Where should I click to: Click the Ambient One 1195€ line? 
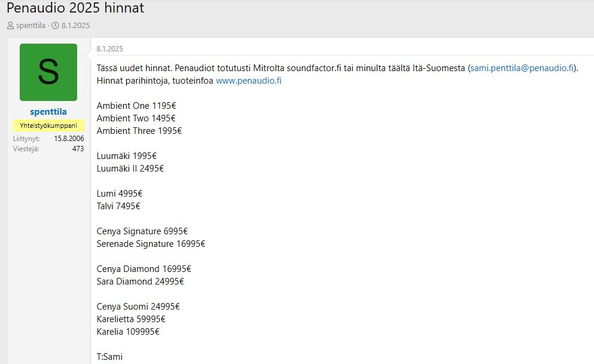click(132, 106)
